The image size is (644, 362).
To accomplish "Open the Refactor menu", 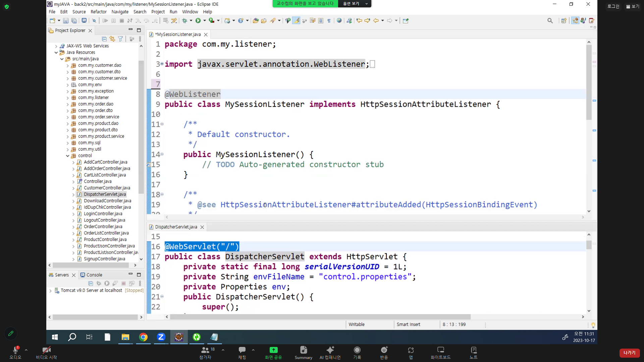I will pyautogui.click(x=98, y=12).
